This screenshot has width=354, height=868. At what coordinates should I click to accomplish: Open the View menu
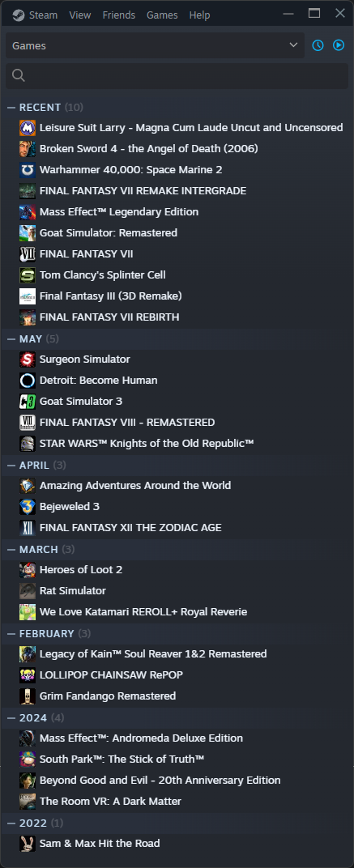click(x=79, y=15)
